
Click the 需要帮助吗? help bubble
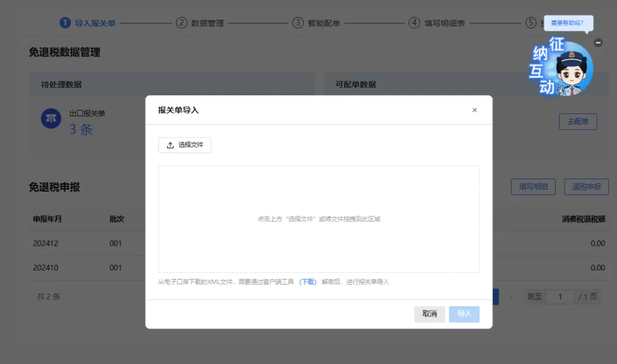point(568,23)
